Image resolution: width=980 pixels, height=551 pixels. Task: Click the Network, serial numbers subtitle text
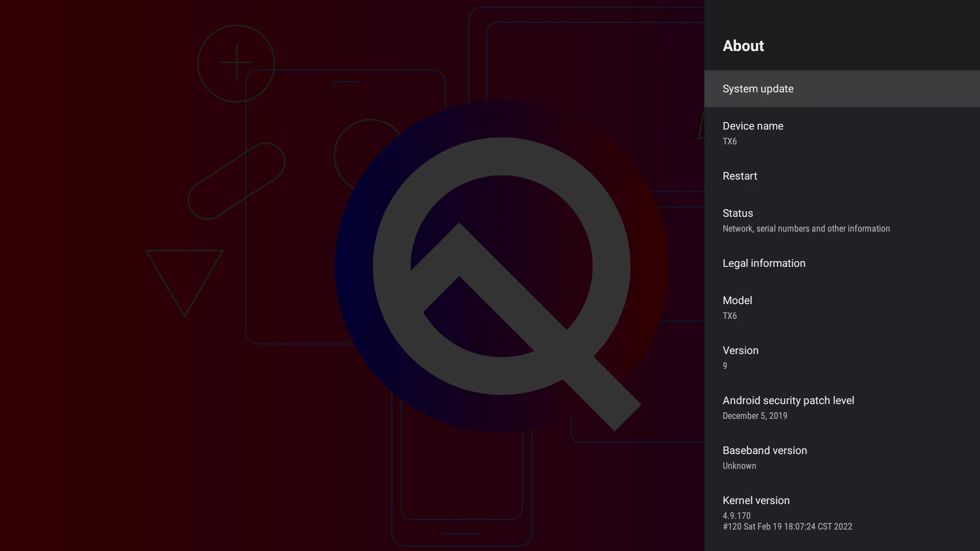point(806,229)
